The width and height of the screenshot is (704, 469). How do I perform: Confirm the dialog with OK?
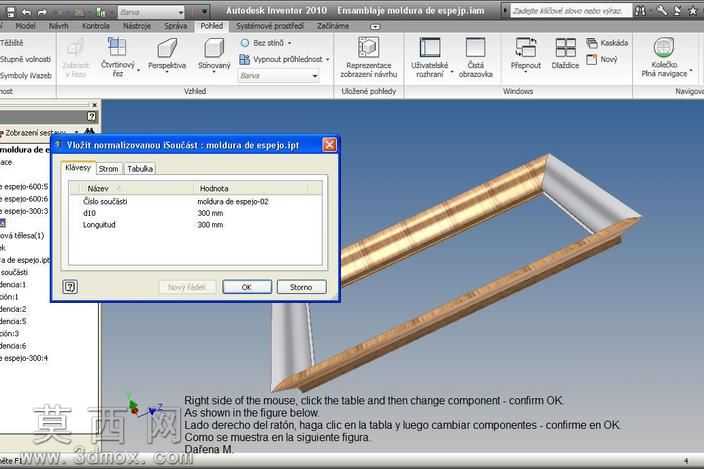pos(247,287)
